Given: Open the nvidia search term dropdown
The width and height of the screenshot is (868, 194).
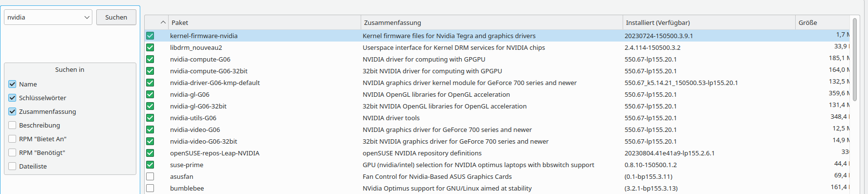Looking at the screenshot, I should [x=87, y=17].
